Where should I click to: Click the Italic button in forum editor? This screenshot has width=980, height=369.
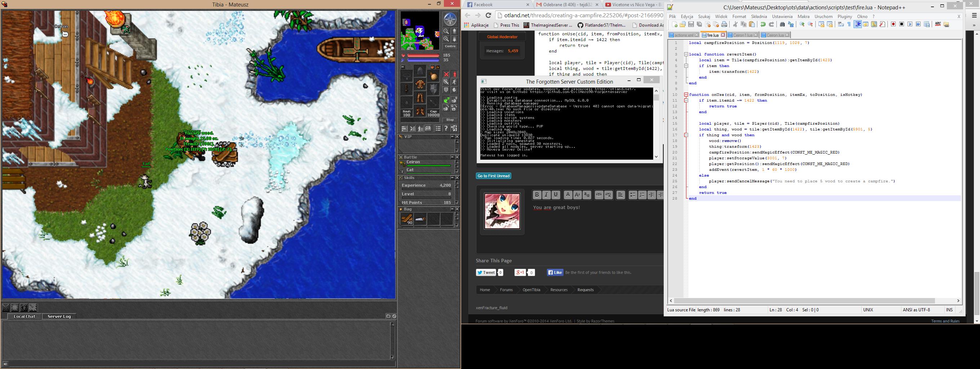[546, 195]
